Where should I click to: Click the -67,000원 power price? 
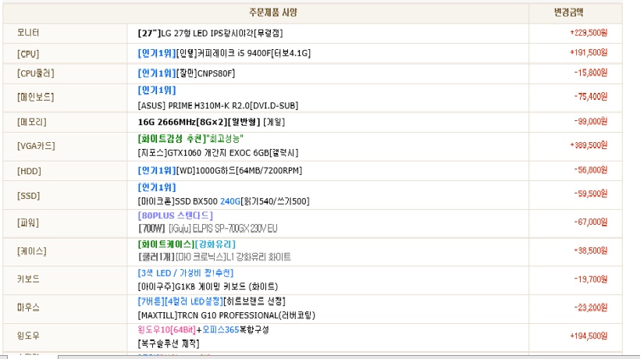pyautogui.click(x=591, y=222)
